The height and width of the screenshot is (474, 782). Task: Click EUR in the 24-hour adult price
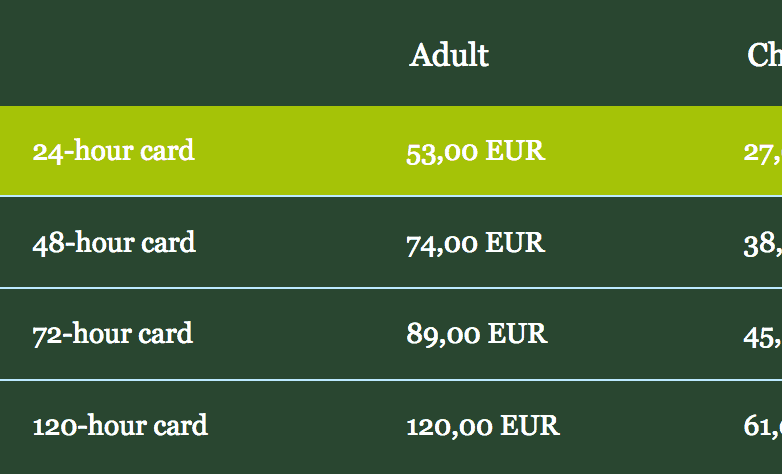[x=515, y=152]
